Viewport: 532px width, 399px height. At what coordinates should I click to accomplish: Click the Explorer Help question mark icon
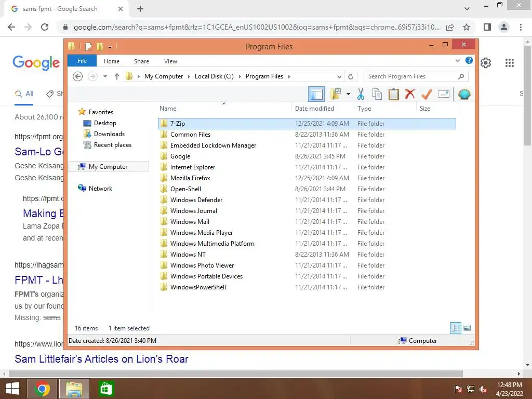pos(469,60)
